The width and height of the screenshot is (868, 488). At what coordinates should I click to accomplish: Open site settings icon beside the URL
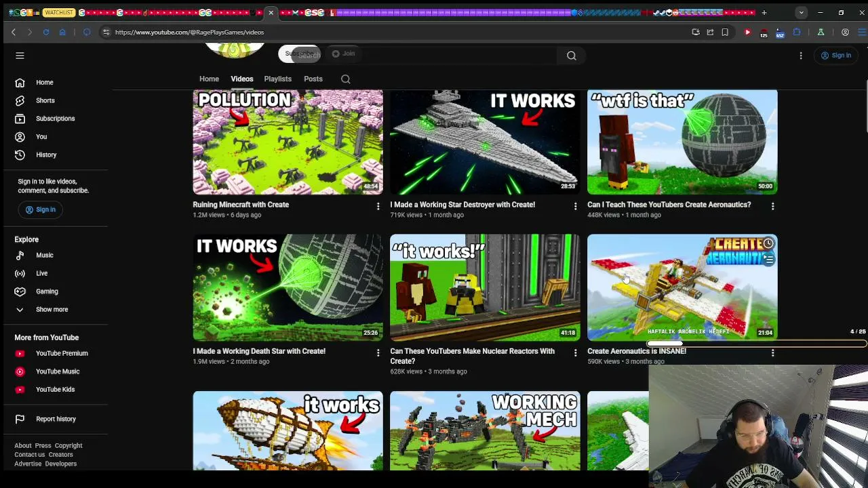tap(106, 32)
